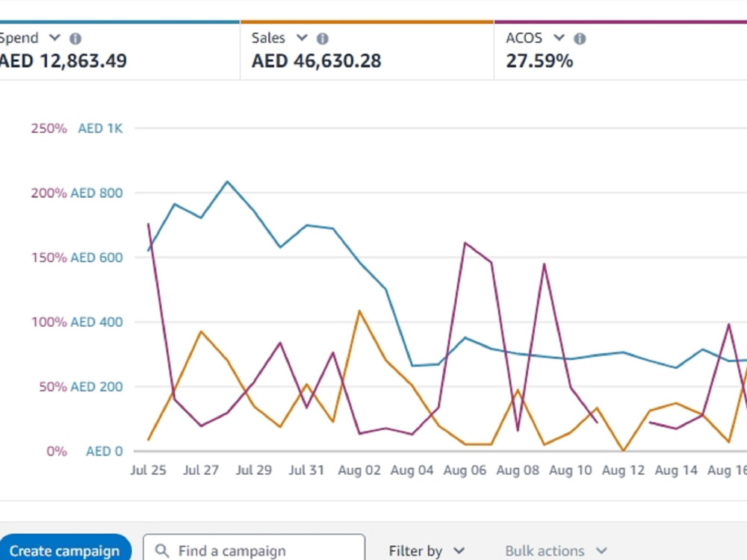This screenshot has width=747, height=560.
Task: Open the ACOS metric info icon
Action: tap(580, 39)
